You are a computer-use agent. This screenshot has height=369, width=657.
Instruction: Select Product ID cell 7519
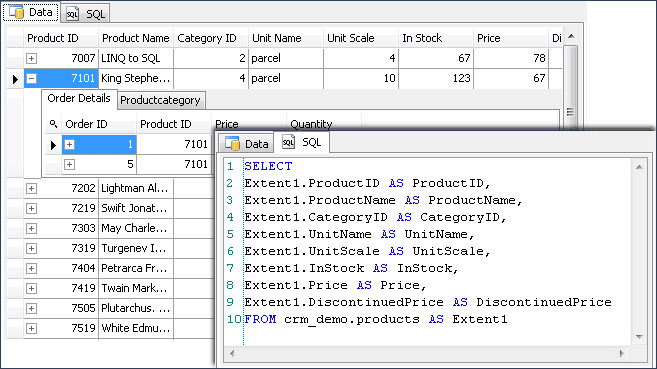click(x=61, y=329)
